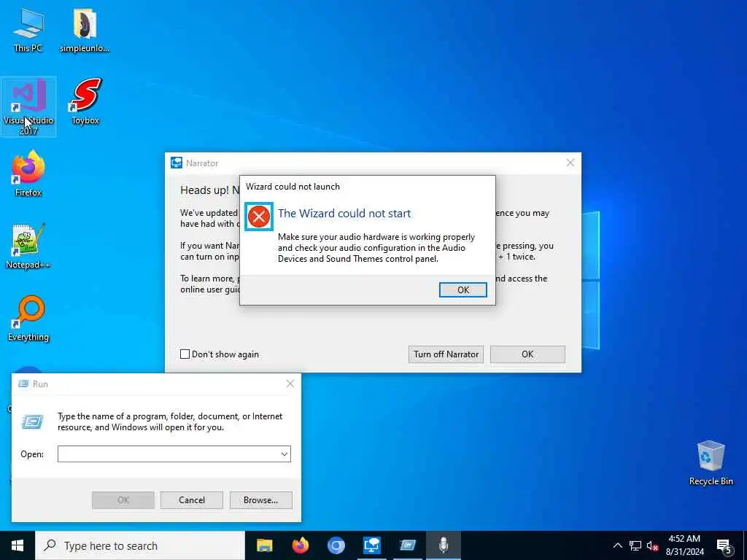Switch to Narrator taskbar button

pyautogui.click(x=371, y=545)
